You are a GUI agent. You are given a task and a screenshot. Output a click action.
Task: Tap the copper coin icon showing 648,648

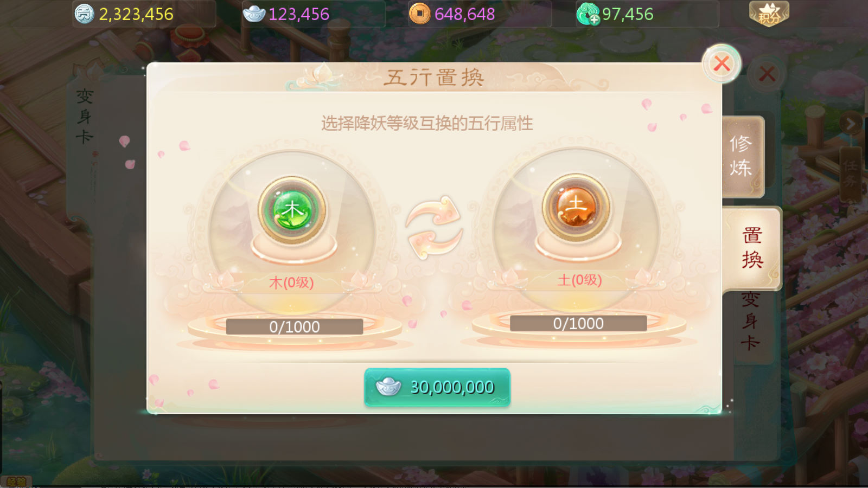click(x=419, y=14)
